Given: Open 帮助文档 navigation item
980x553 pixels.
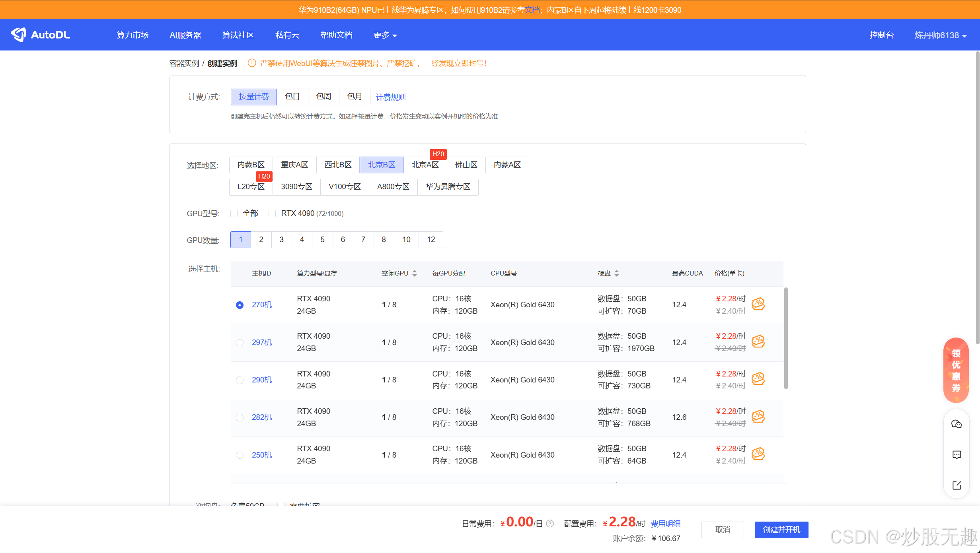Looking at the screenshot, I should coord(337,35).
